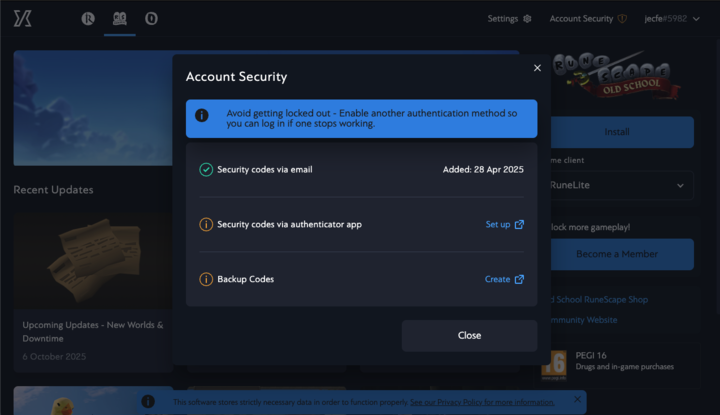Expand the RuneLite game client dropdown
720x415 pixels.
[x=617, y=185]
